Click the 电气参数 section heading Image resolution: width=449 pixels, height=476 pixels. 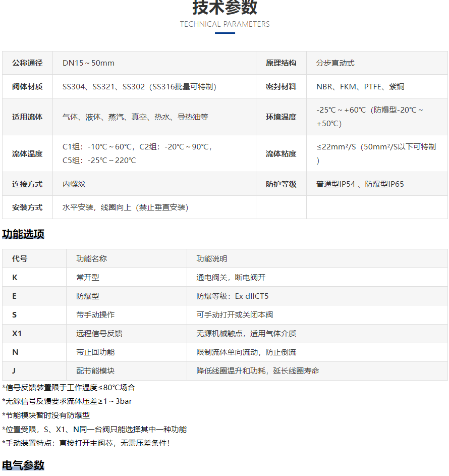point(23,465)
